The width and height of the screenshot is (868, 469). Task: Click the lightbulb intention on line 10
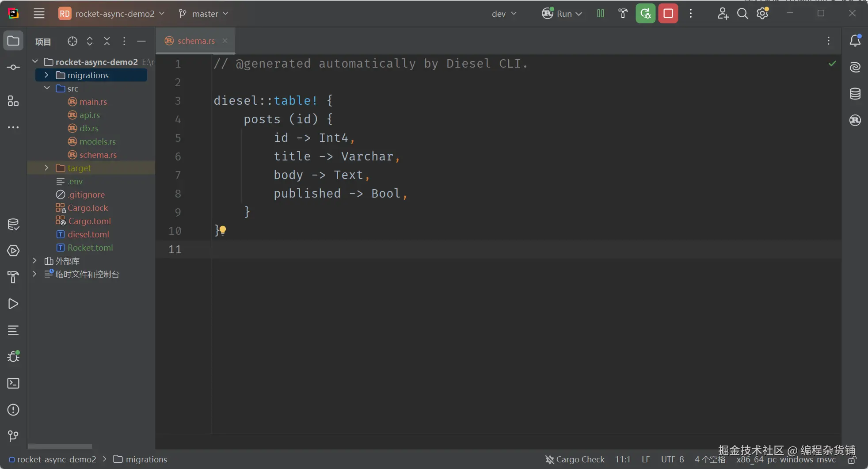click(223, 230)
